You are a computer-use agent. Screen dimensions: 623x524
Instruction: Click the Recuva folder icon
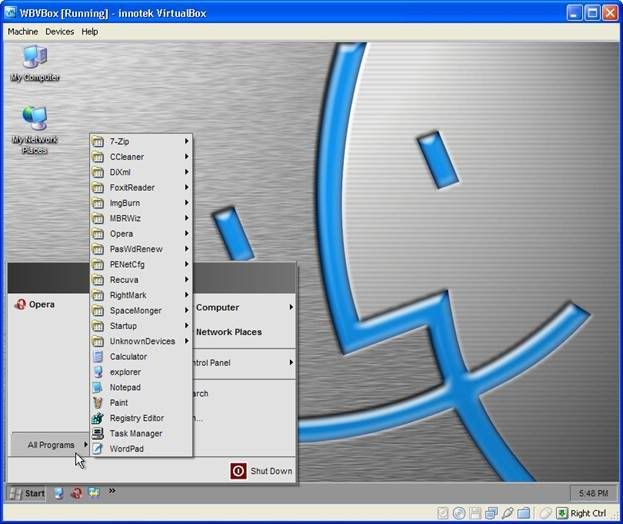(x=98, y=280)
